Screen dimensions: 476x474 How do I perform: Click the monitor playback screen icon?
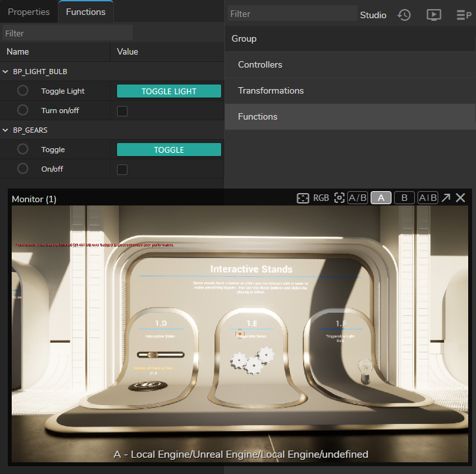click(x=434, y=15)
